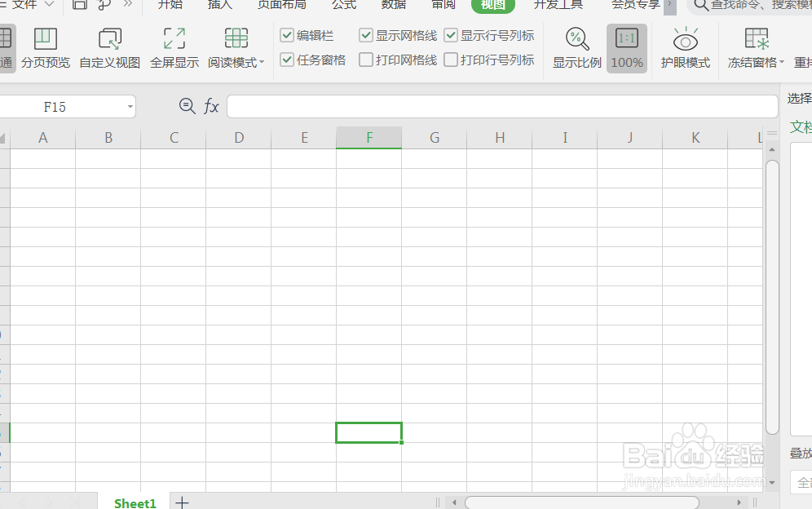
Task: Select column K header
Action: pyautogui.click(x=695, y=137)
